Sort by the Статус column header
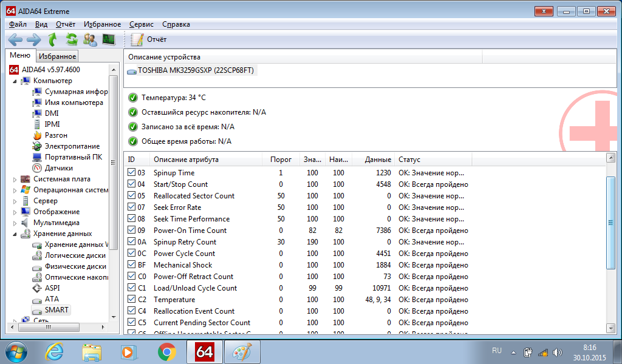 (432, 160)
